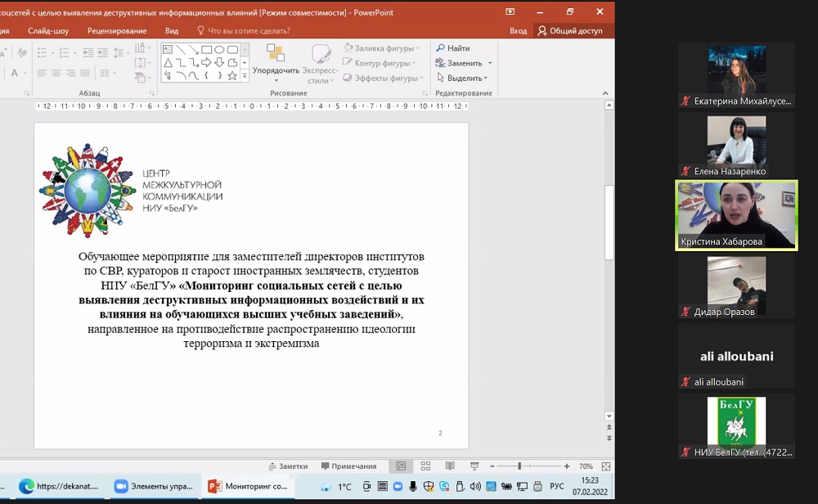Open the Рецензирование tab
Viewport: 818px width, 504px height.
117,31
